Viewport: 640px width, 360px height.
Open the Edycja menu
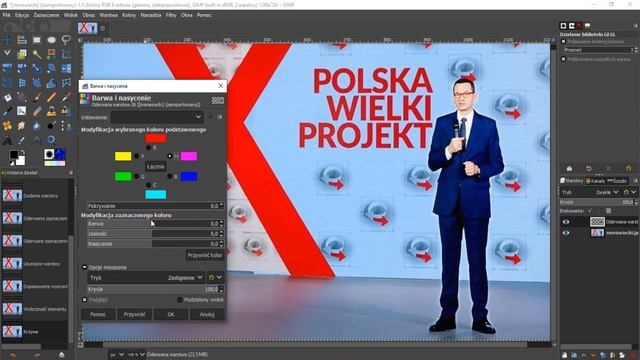22,15
